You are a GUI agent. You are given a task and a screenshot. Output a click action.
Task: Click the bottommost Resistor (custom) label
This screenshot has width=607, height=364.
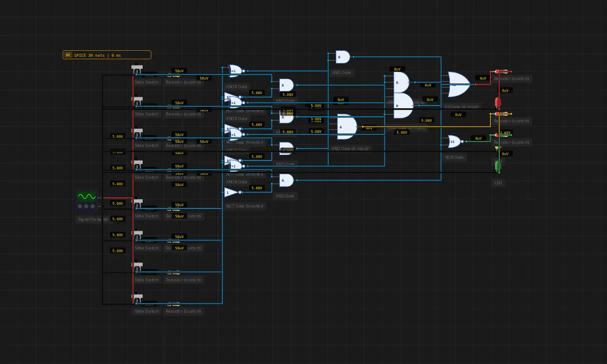184,311
